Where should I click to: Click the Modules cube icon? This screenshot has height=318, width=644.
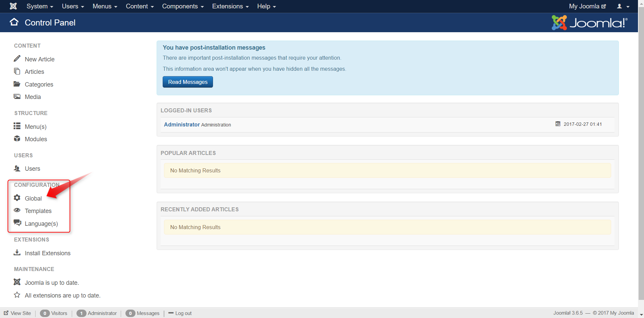17,139
